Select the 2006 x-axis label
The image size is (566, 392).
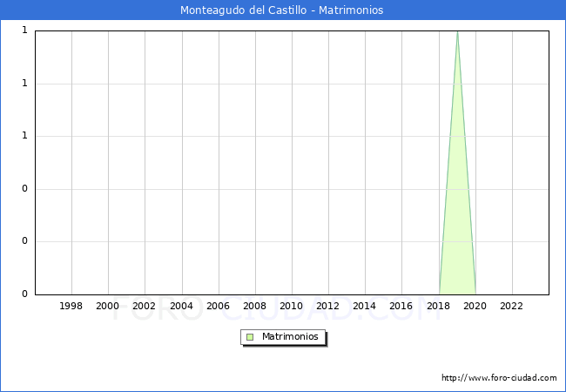pos(218,306)
